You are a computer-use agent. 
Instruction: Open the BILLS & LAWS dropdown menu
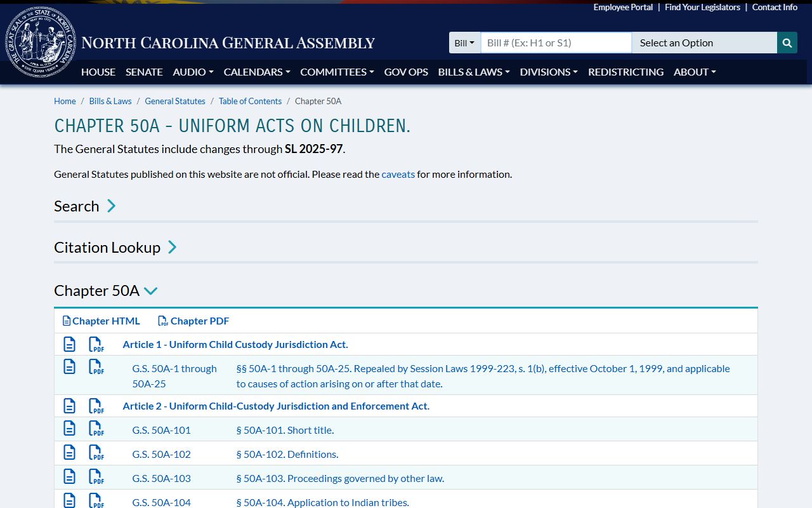[474, 72]
